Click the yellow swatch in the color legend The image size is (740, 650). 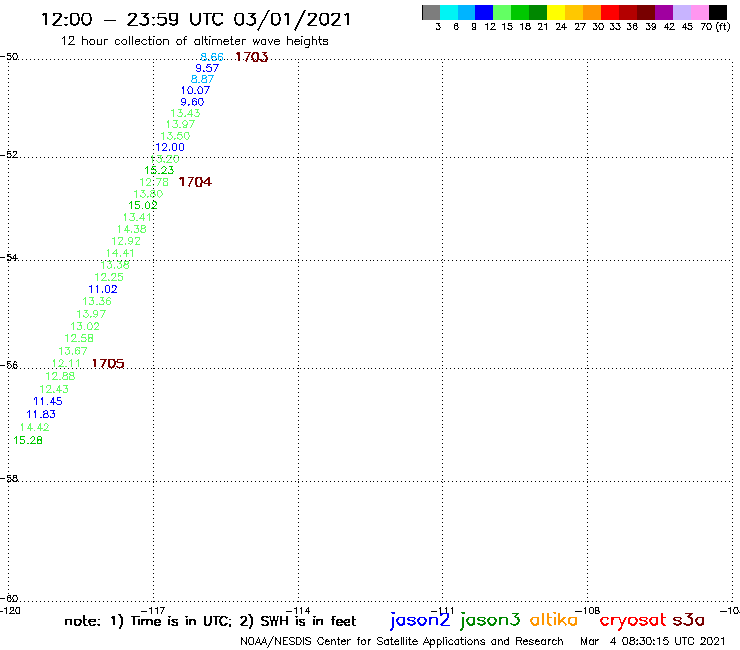(x=556, y=12)
